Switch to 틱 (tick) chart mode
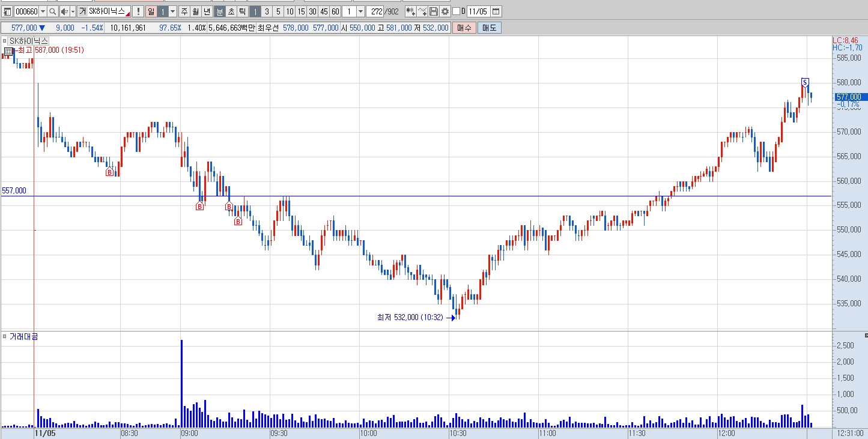 [x=241, y=11]
